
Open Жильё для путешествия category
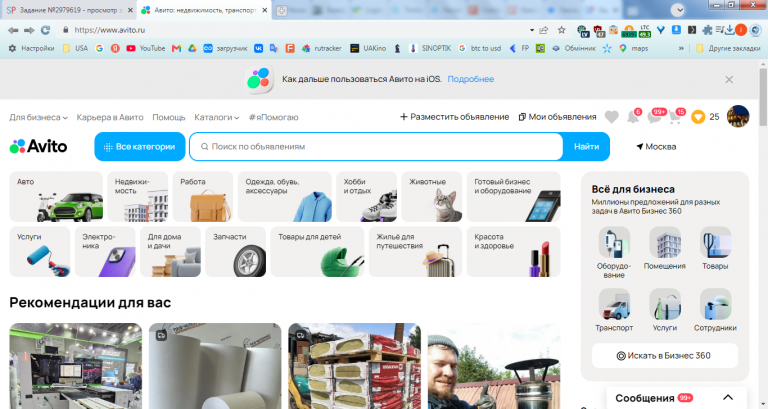point(415,251)
